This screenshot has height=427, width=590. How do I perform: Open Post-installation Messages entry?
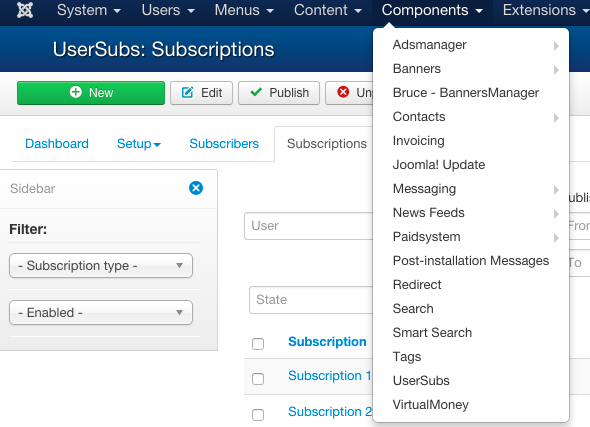pyautogui.click(x=471, y=261)
